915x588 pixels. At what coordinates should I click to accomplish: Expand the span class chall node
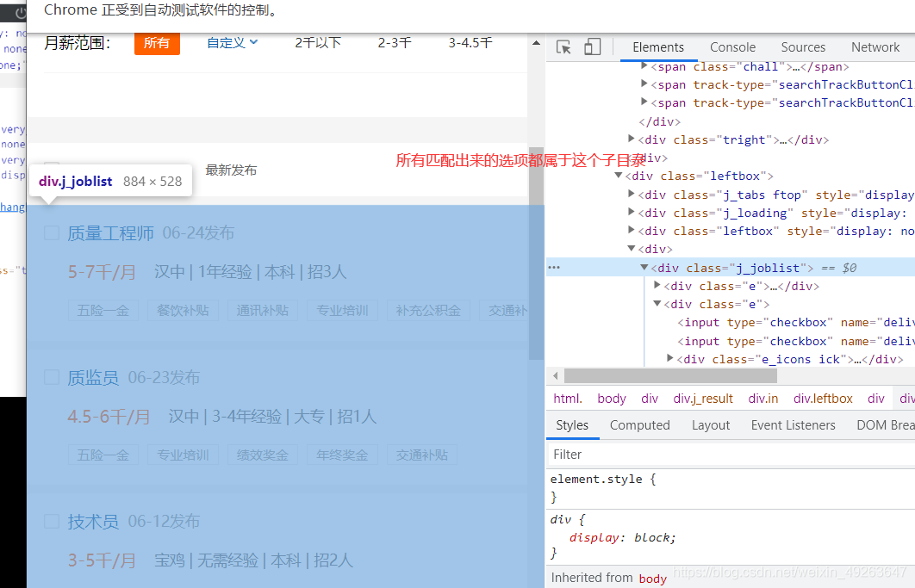pyautogui.click(x=644, y=66)
